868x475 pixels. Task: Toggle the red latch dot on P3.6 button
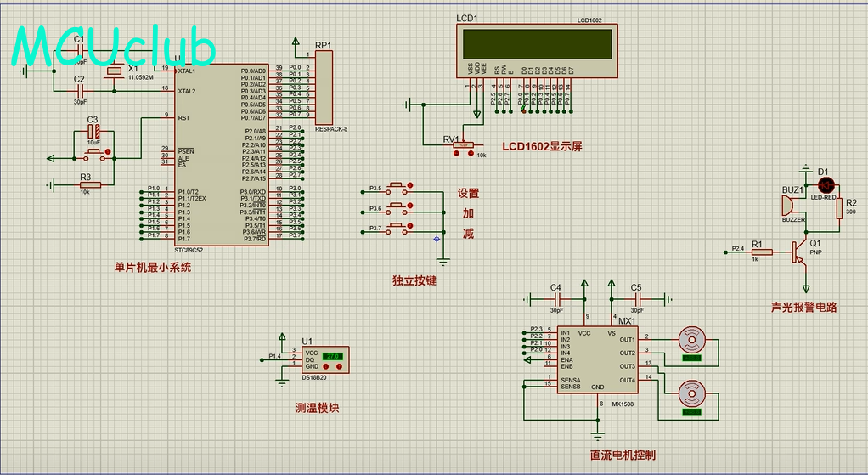coord(411,206)
